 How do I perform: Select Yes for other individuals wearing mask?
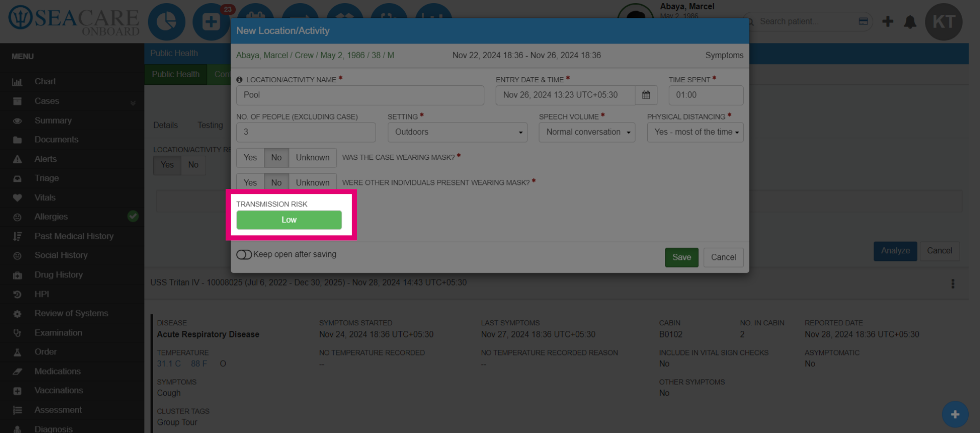[x=250, y=182]
